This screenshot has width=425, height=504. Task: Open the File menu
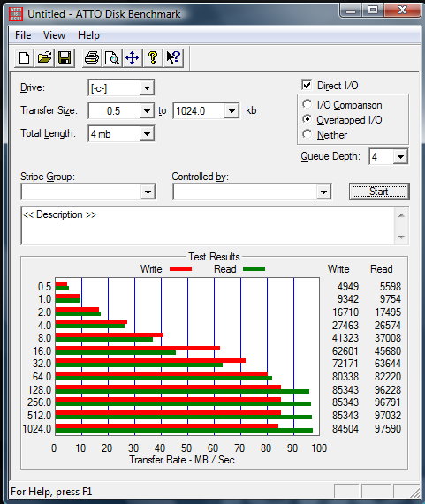23,35
